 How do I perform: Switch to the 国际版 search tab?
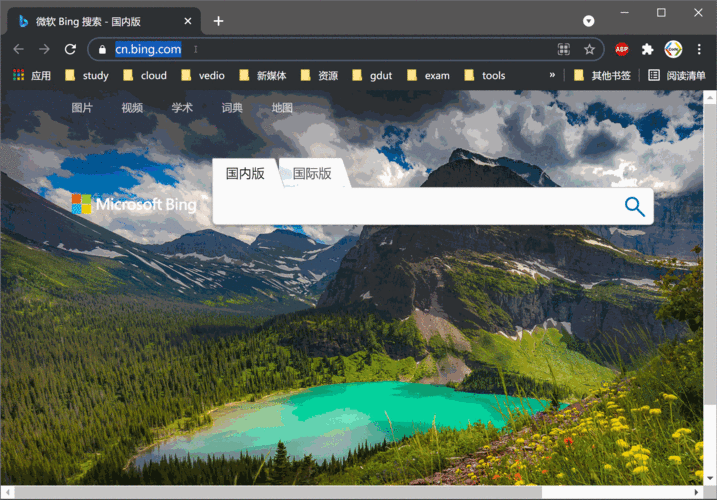click(x=312, y=174)
